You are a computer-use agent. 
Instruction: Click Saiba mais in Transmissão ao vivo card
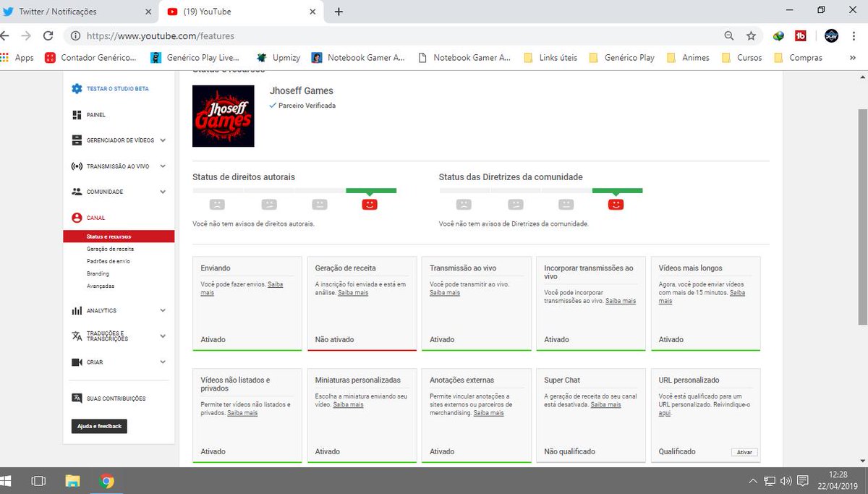[x=445, y=293]
